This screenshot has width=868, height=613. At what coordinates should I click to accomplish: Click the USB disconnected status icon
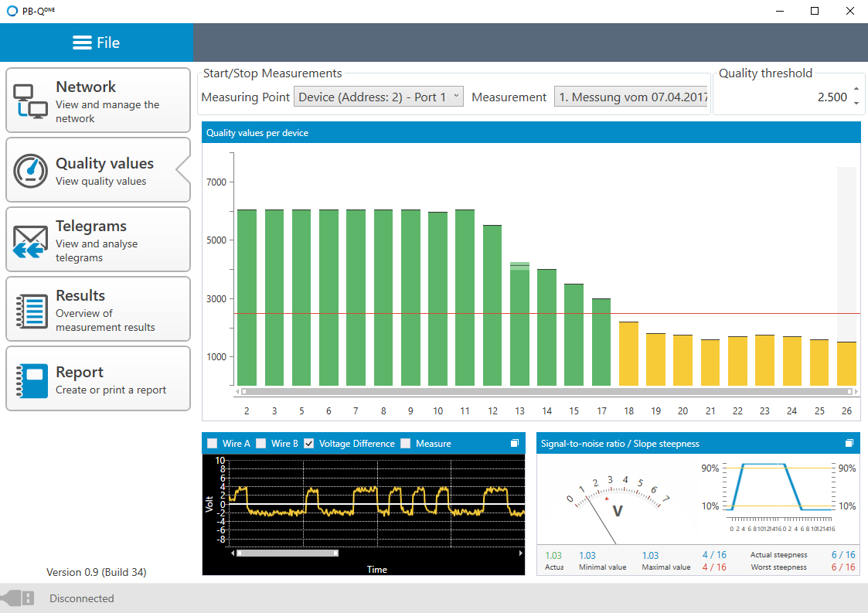pyautogui.click(x=19, y=598)
